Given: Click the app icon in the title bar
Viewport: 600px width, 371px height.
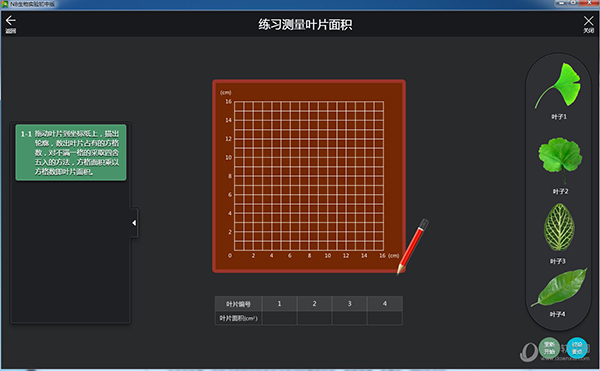Looking at the screenshot, I should 5,4.
